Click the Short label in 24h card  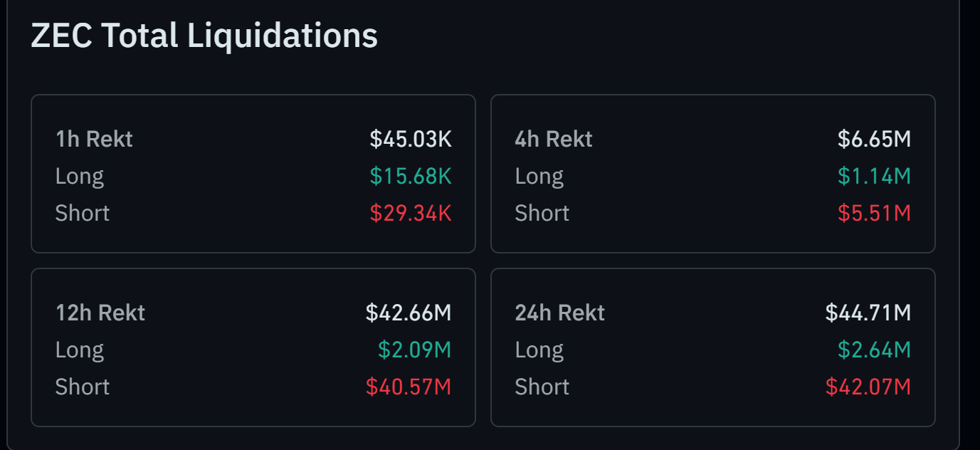(542, 387)
